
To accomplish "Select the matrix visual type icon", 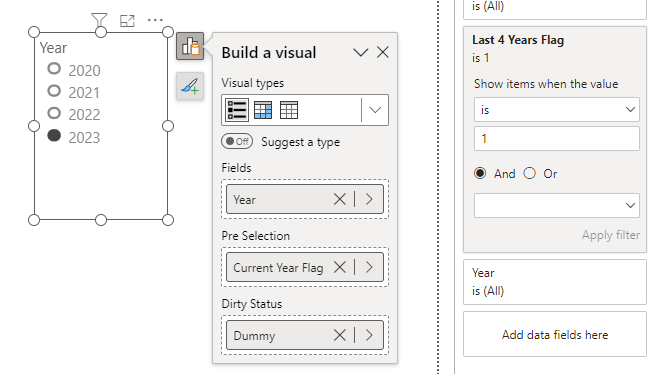I will pos(263,110).
